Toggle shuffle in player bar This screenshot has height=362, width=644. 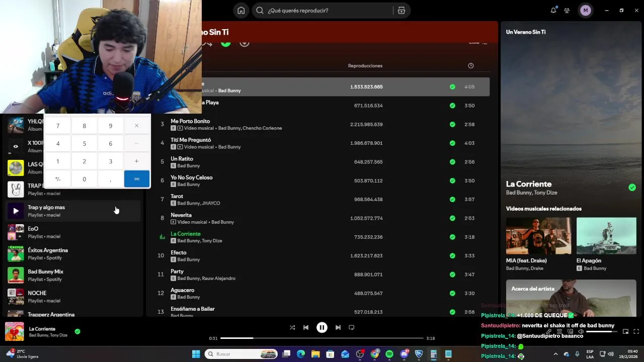(x=292, y=327)
